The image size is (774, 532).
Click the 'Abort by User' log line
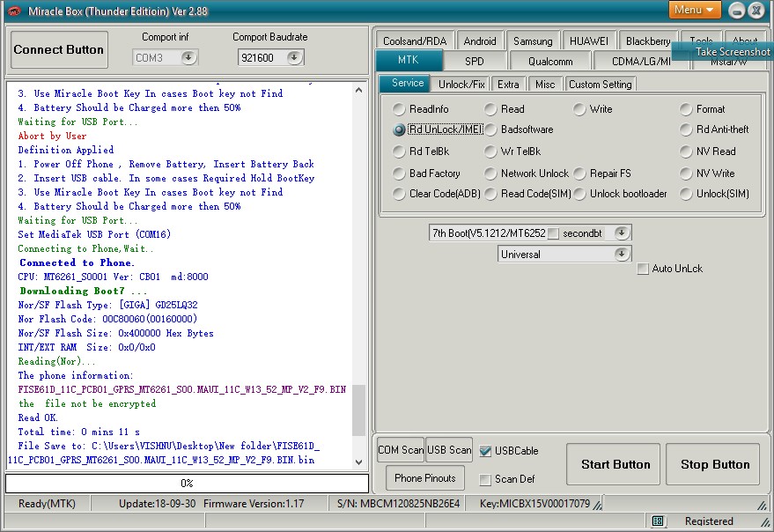52,136
